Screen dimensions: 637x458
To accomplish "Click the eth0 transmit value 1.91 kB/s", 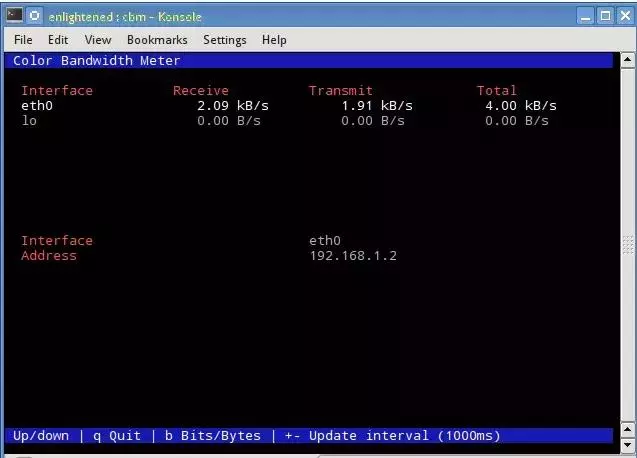I will tap(377, 106).
